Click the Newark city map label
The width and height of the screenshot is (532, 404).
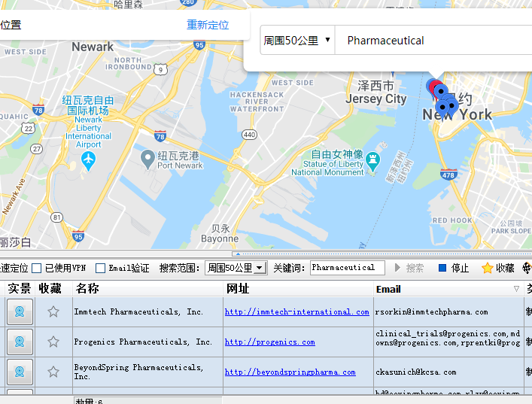tap(93, 47)
